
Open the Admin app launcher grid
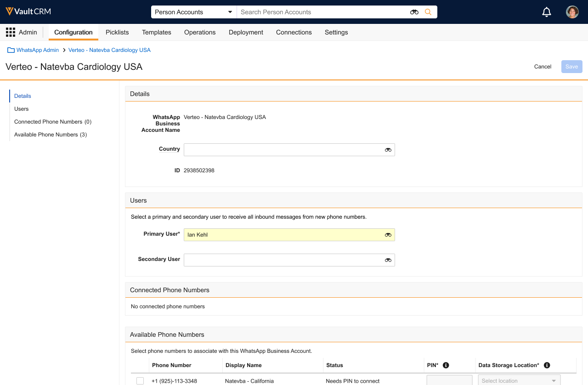coord(11,32)
